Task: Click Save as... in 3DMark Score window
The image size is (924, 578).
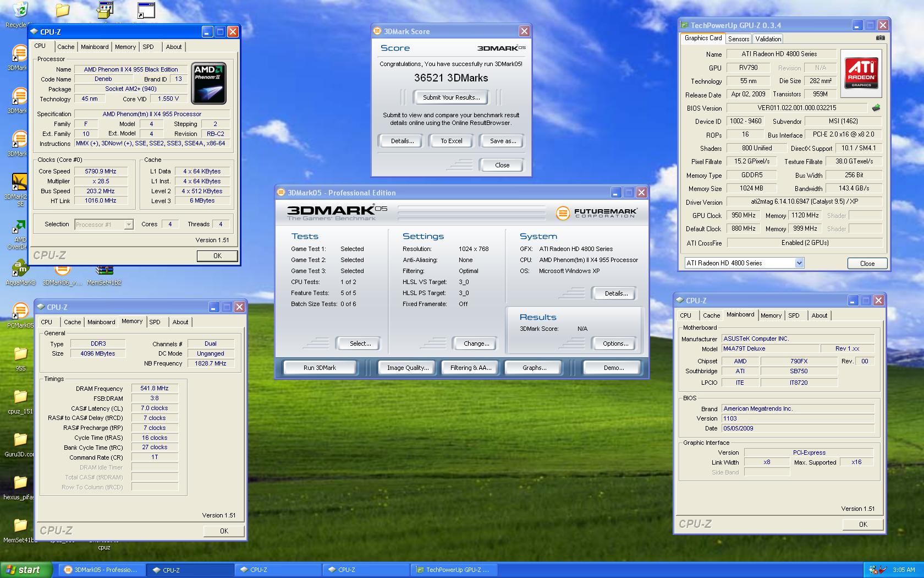Action: coord(503,141)
